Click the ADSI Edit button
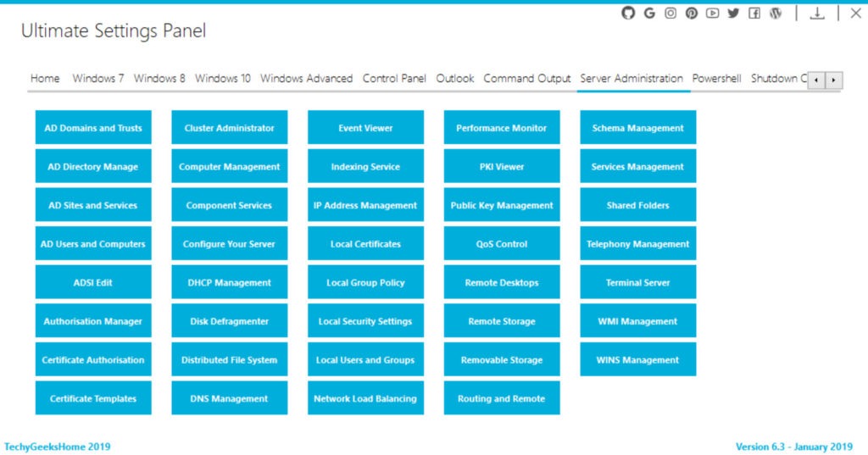 point(93,282)
